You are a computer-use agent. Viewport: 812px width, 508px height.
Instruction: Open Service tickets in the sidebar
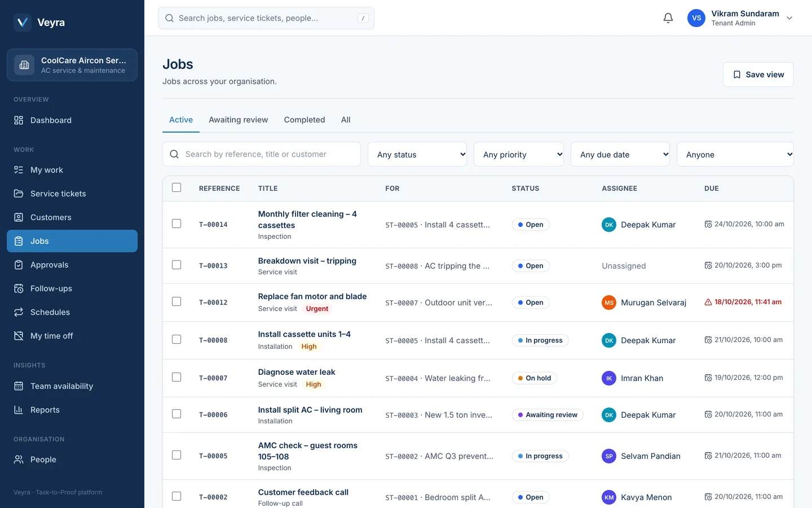72,194
